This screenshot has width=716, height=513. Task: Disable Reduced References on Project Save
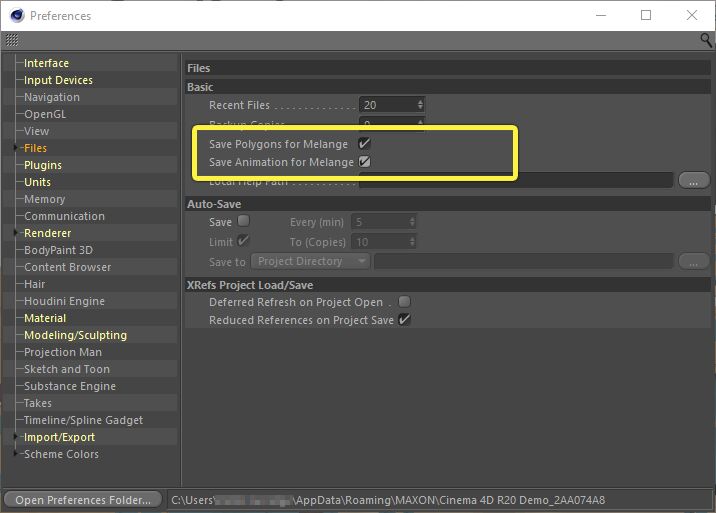coord(404,320)
